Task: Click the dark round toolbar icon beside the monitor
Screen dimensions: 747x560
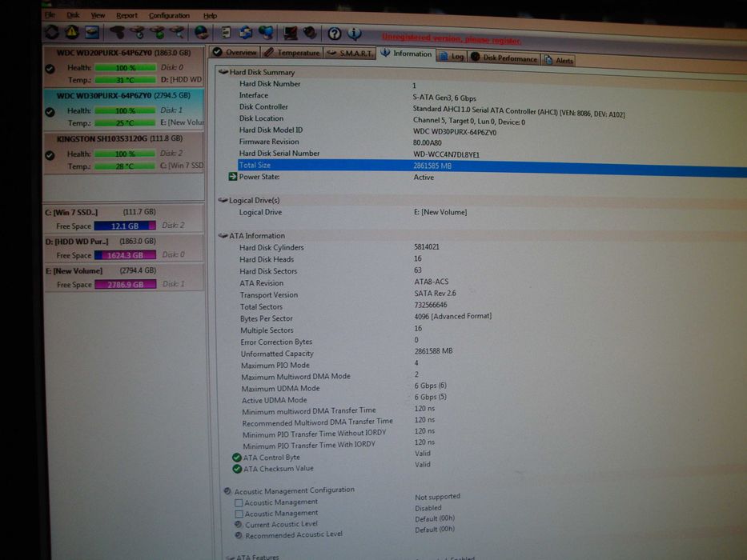Action: pos(310,33)
